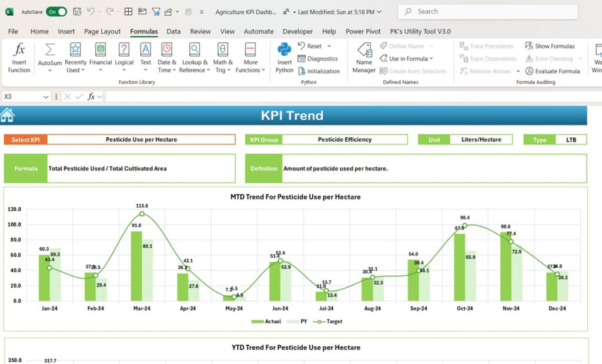The image size is (602, 364).
Task: Expand the formula bar fx chevron
Action: coord(99,97)
